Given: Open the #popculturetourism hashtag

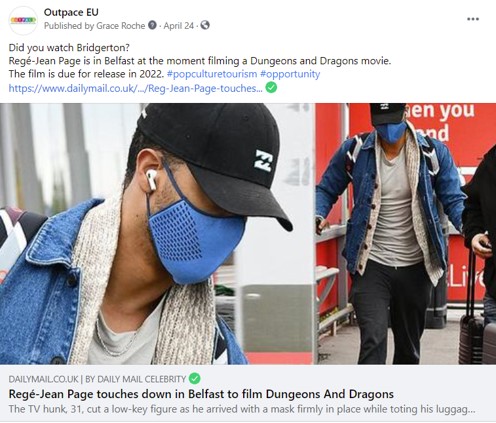Looking at the screenshot, I should (212, 74).
